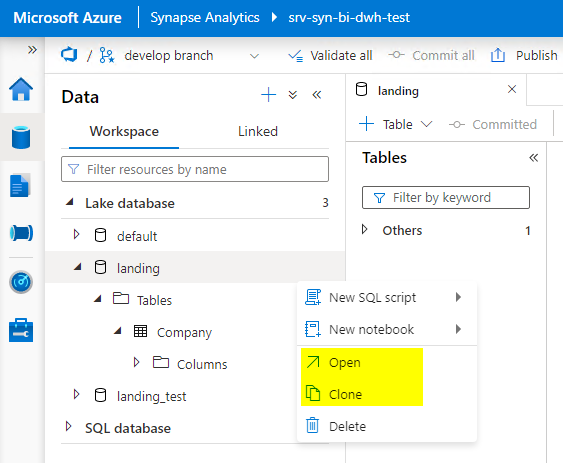
Task: Focus the Filter resources by name field
Action: tap(195, 169)
